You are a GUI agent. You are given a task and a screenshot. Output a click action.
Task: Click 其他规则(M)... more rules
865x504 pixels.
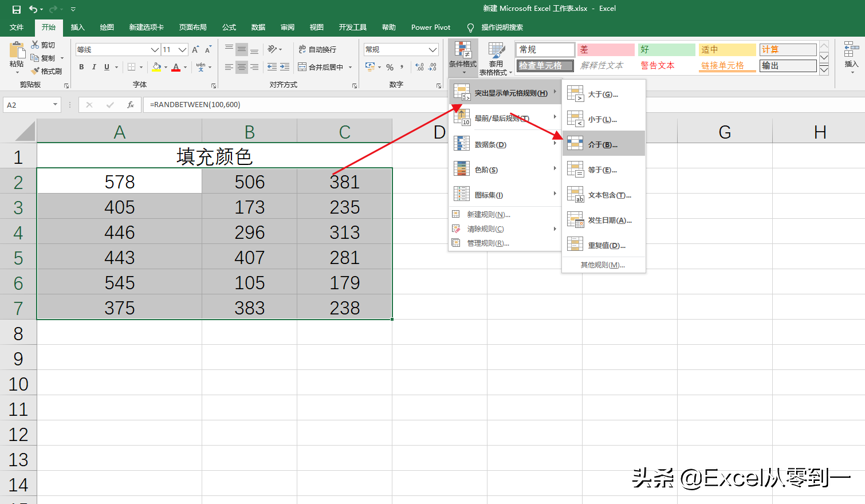604,265
